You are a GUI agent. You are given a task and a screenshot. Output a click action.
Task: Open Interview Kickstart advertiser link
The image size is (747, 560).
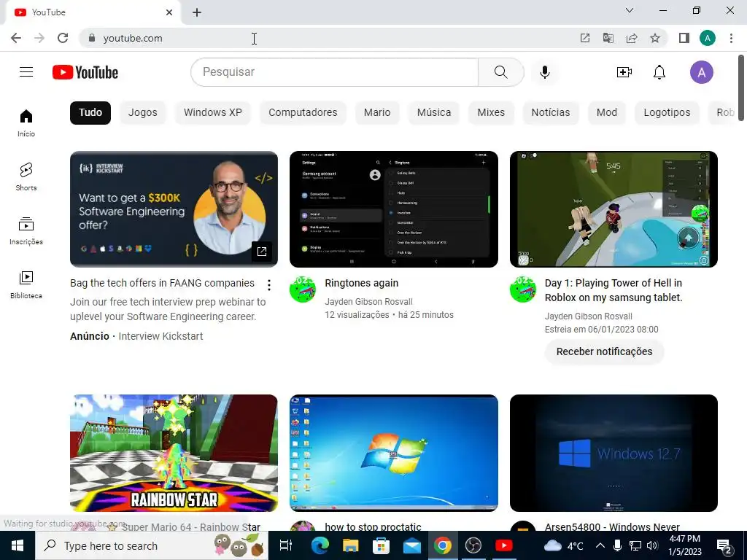[x=160, y=336]
